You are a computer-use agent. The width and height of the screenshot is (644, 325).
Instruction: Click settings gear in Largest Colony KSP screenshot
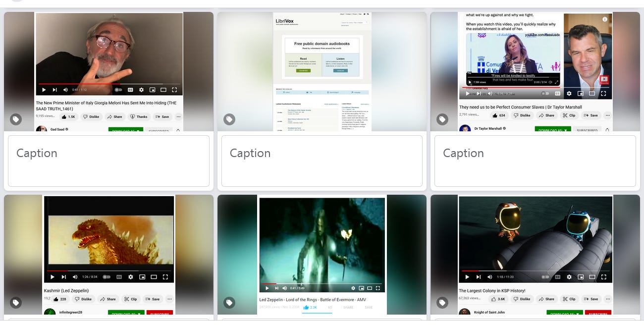pyautogui.click(x=569, y=277)
